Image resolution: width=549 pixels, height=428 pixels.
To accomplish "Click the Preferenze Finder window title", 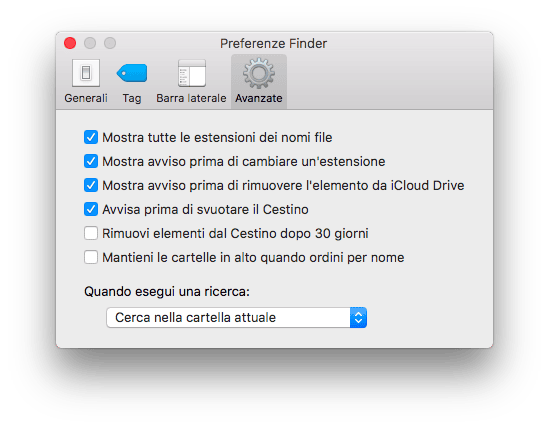I will click(273, 43).
